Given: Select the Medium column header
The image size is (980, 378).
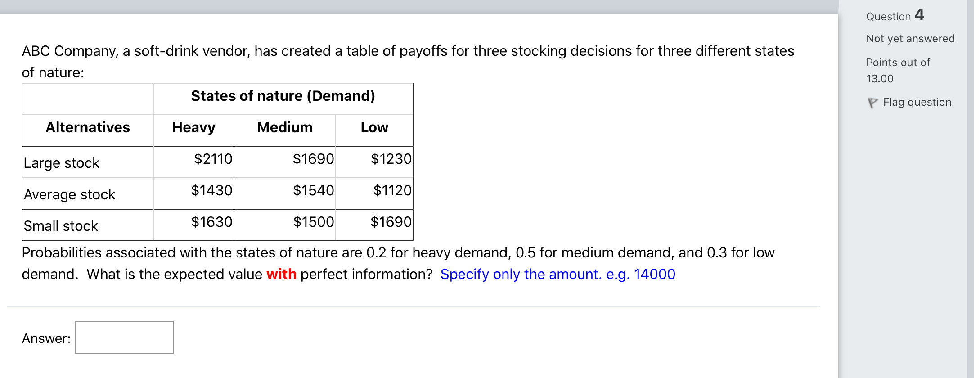Looking at the screenshot, I should (x=285, y=127).
